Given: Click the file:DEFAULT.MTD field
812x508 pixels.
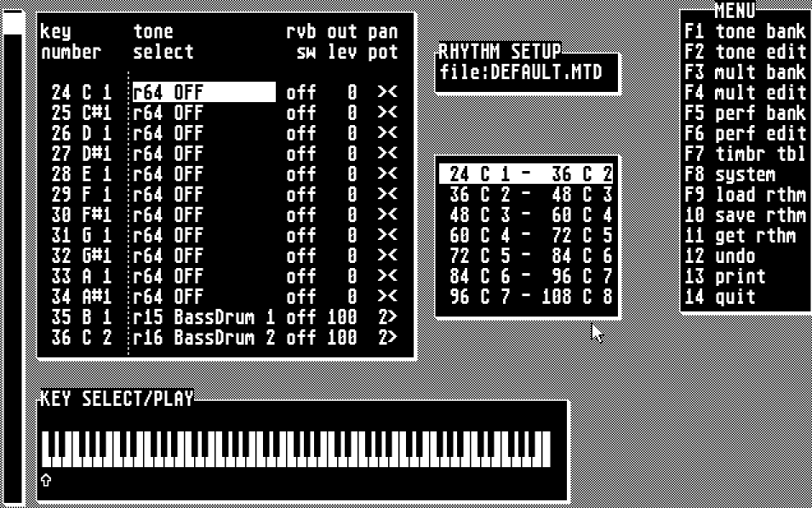Looking at the screenshot, I should click(x=521, y=72).
